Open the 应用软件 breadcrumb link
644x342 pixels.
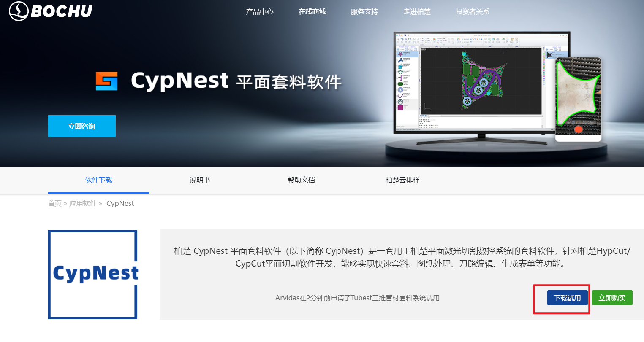[x=83, y=203]
